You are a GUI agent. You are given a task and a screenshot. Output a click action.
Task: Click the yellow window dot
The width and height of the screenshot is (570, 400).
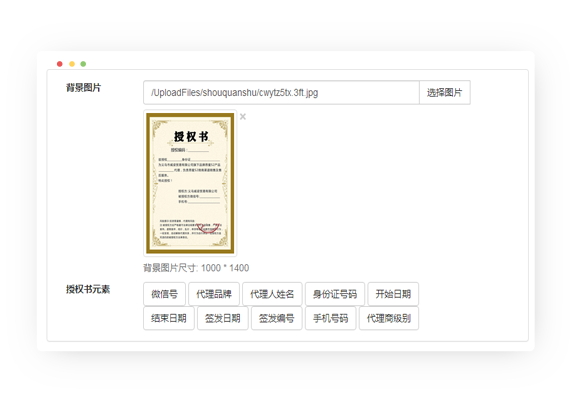(72, 64)
